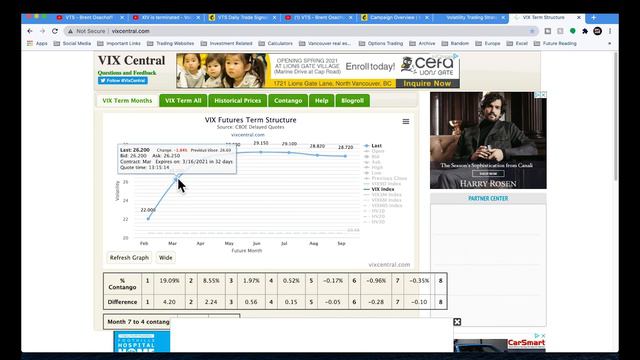This screenshot has height=360, width=640.
Task: Click the 4.20 difference cell
Action: (x=169, y=302)
